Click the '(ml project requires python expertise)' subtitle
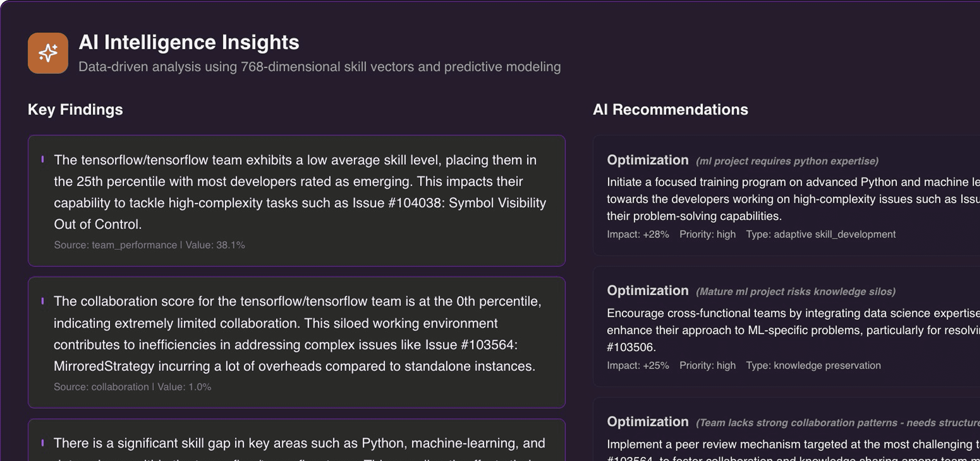980x461 pixels. click(787, 161)
